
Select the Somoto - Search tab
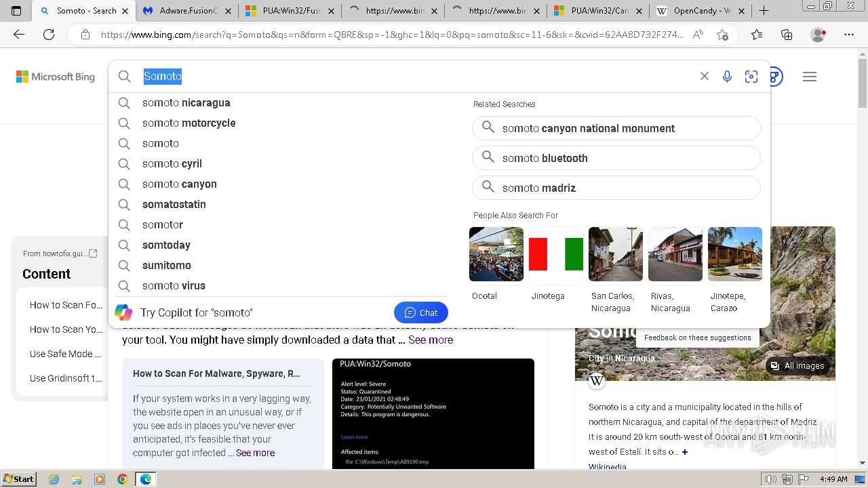click(x=85, y=11)
